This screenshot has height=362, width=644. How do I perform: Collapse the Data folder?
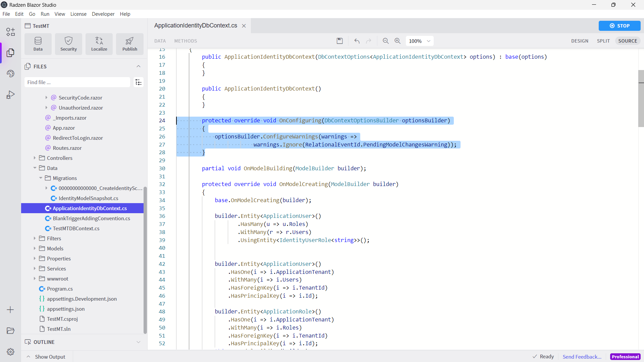pyautogui.click(x=35, y=168)
